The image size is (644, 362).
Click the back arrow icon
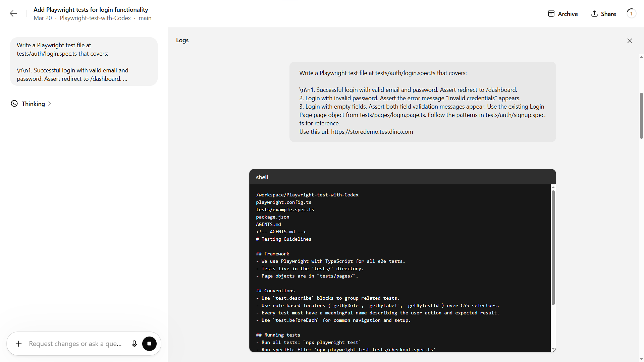[x=13, y=13]
